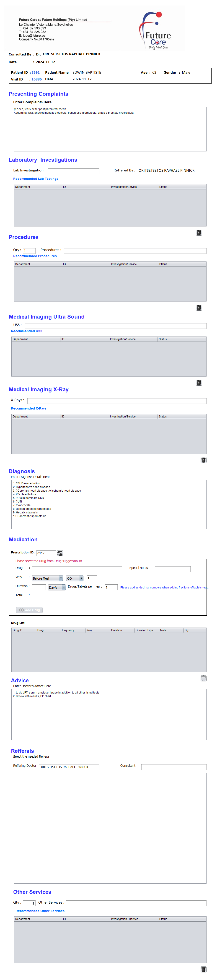
Task: Click trash icon below Laboratory Investigations table
Action: 199,232
